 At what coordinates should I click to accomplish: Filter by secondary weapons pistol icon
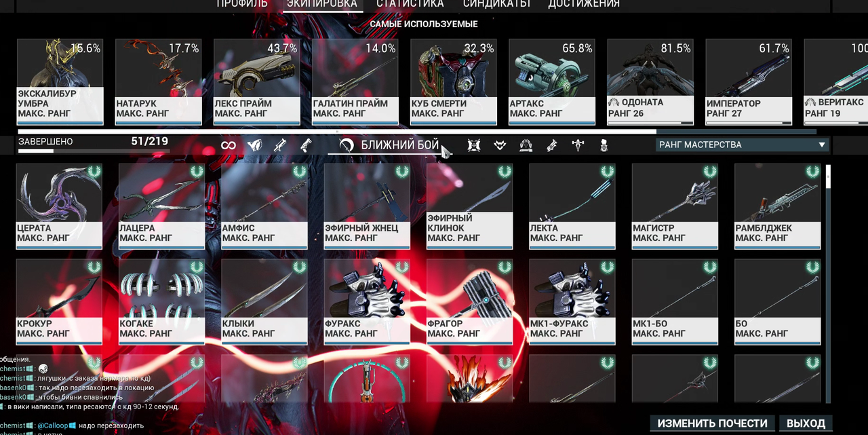(x=306, y=145)
